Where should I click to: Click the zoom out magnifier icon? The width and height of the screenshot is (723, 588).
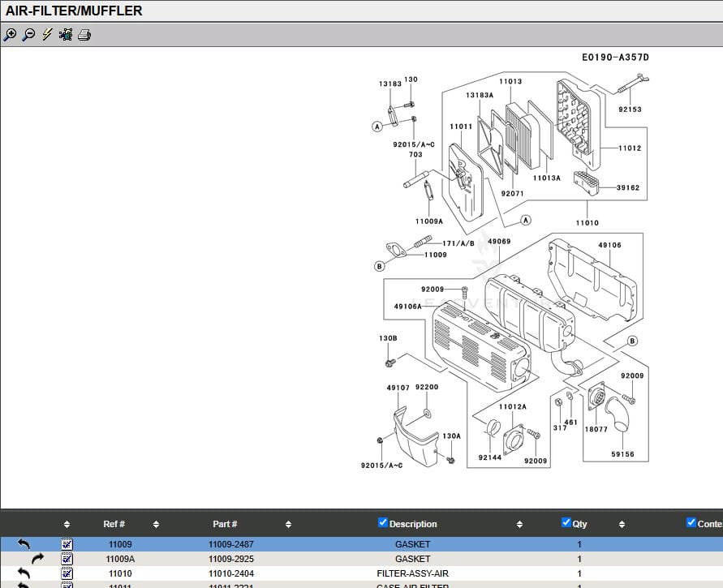tap(28, 35)
